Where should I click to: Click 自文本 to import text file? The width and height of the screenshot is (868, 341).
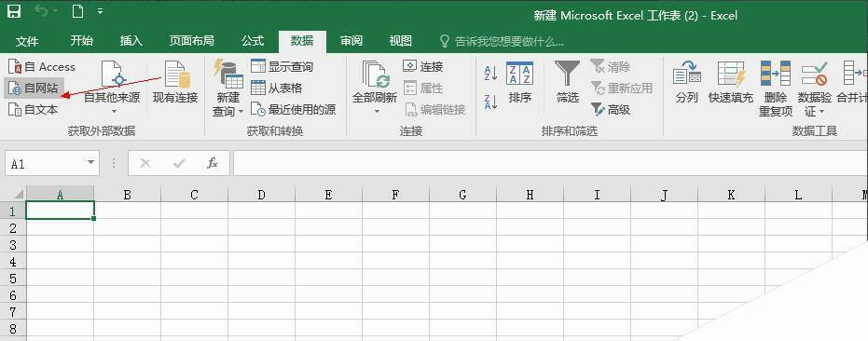34,110
